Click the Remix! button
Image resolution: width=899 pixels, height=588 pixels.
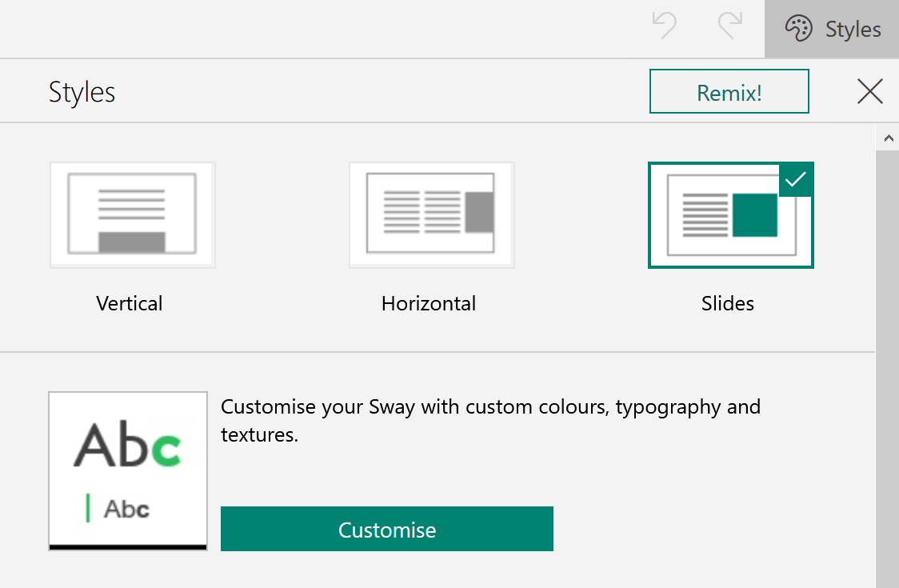[729, 91]
